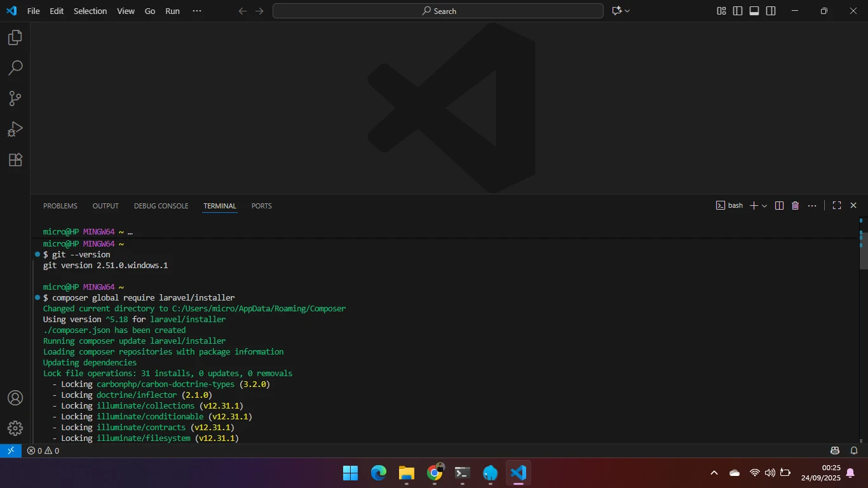Click the Search command center field
The height and width of the screenshot is (488, 868).
438,11
